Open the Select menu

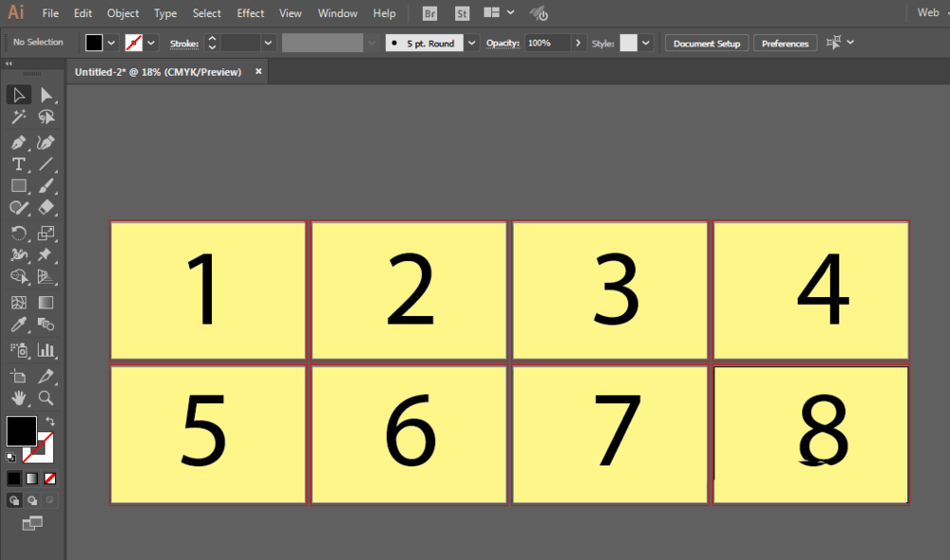click(x=206, y=13)
